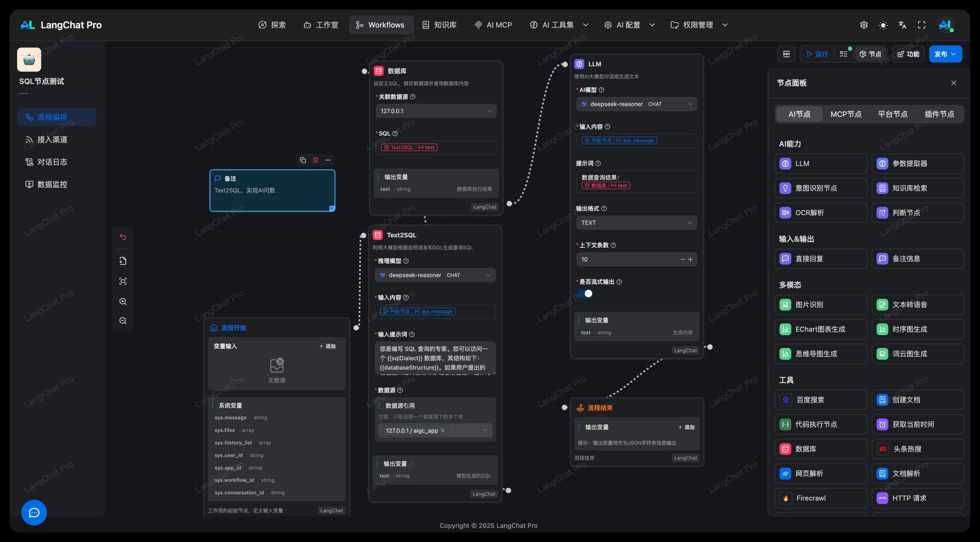The image size is (980, 542).
Task: Select the zoom-in magnifier tool
Action: tap(123, 301)
